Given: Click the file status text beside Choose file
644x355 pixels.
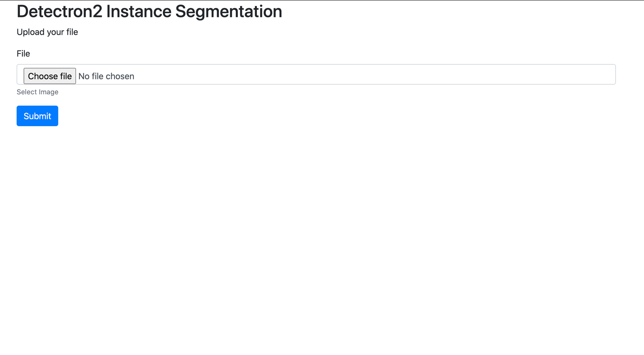Looking at the screenshot, I should [x=106, y=76].
